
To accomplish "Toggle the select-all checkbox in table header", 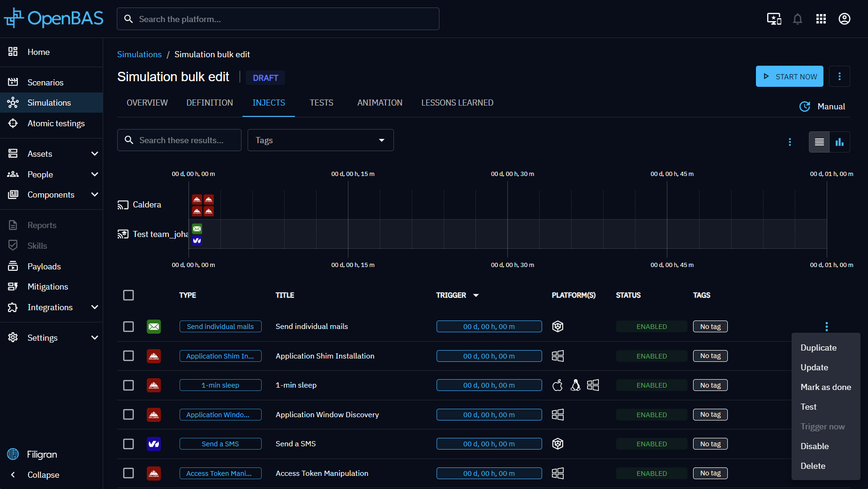I will point(128,295).
